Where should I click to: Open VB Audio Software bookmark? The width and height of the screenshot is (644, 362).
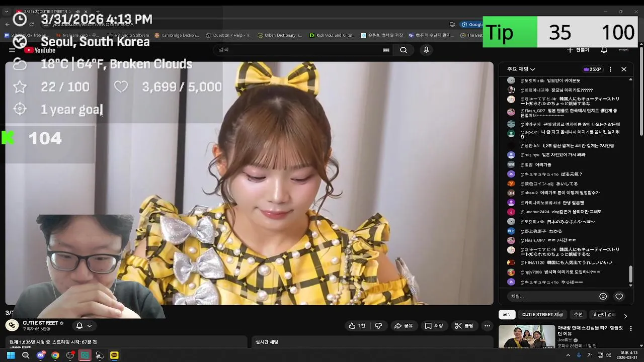128,35
